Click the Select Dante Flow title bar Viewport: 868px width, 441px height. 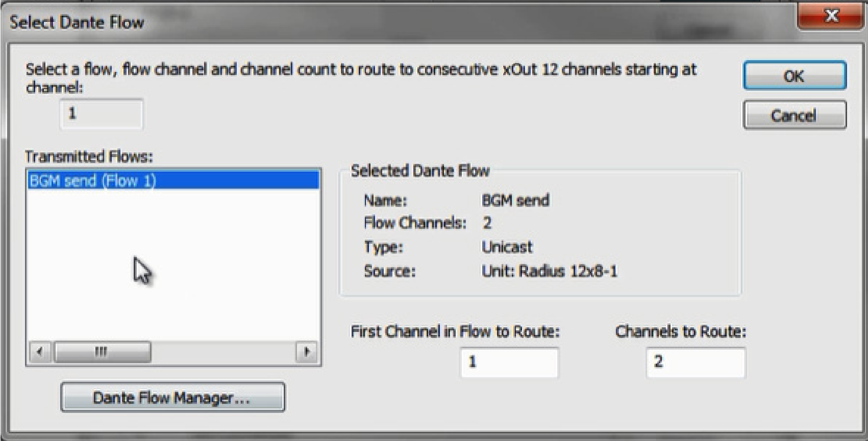tap(357, 22)
